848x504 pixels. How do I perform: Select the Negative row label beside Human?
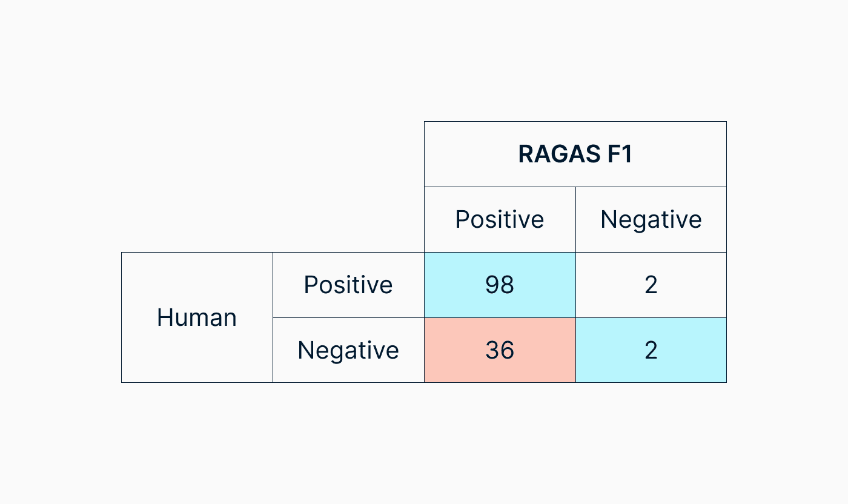click(348, 350)
